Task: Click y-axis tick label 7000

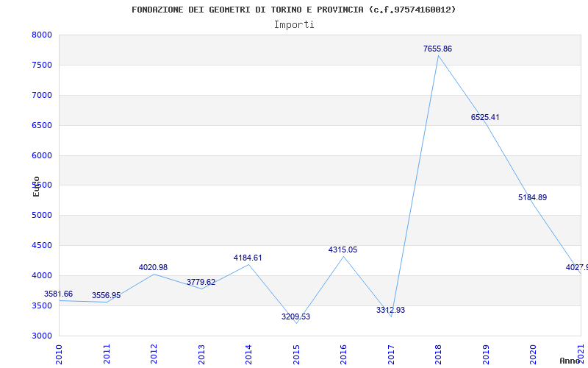Action: (x=42, y=95)
